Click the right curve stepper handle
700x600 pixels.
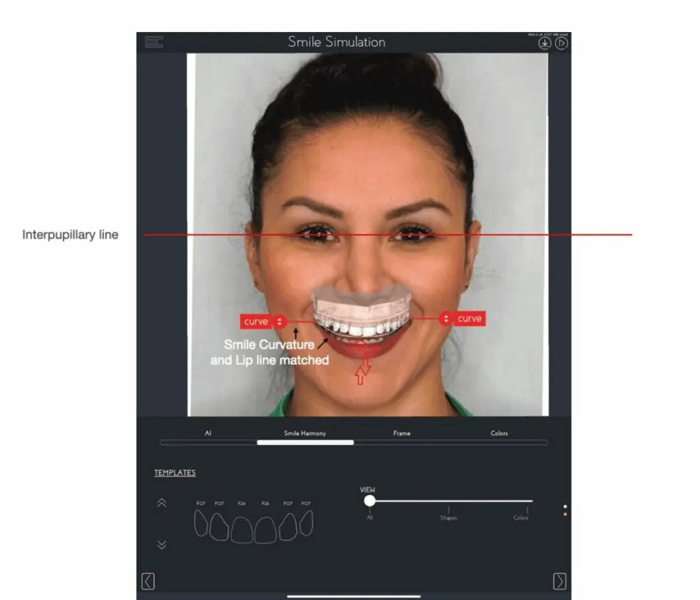(x=446, y=319)
